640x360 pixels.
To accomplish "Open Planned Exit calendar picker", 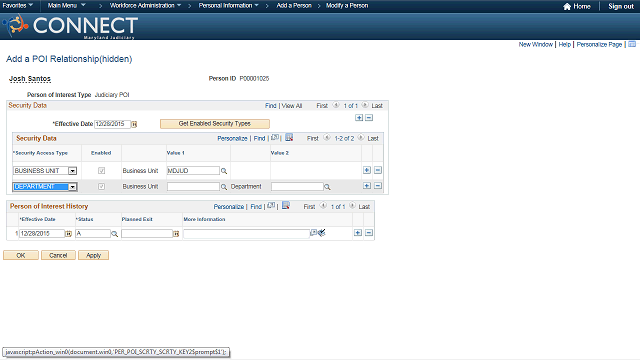I will (x=176, y=234).
